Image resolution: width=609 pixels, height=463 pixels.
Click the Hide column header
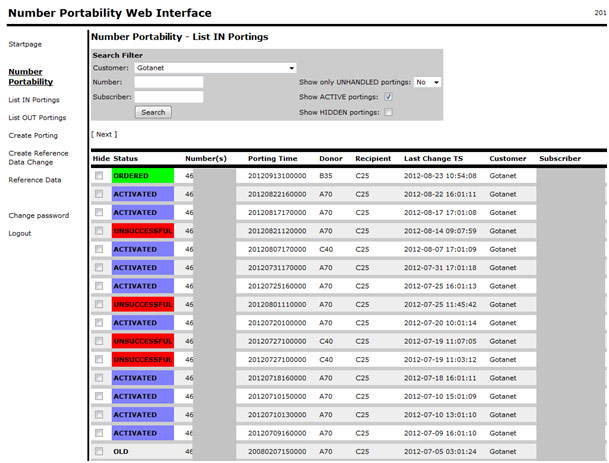pyautogui.click(x=101, y=158)
